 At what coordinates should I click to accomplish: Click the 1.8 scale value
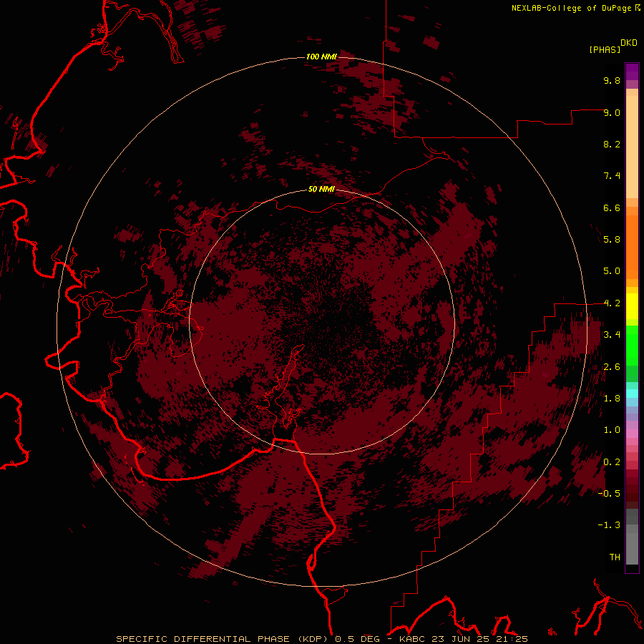[612, 399]
